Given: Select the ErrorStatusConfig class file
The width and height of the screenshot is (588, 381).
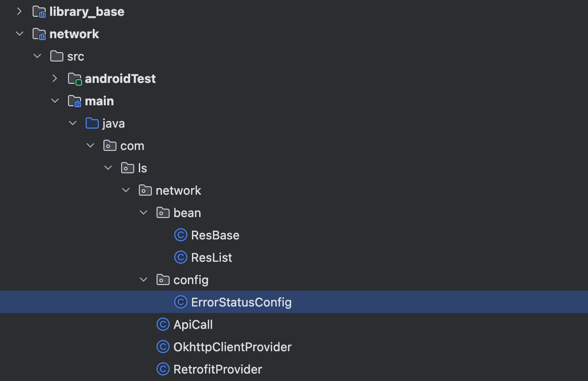Looking at the screenshot, I should (x=241, y=302).
